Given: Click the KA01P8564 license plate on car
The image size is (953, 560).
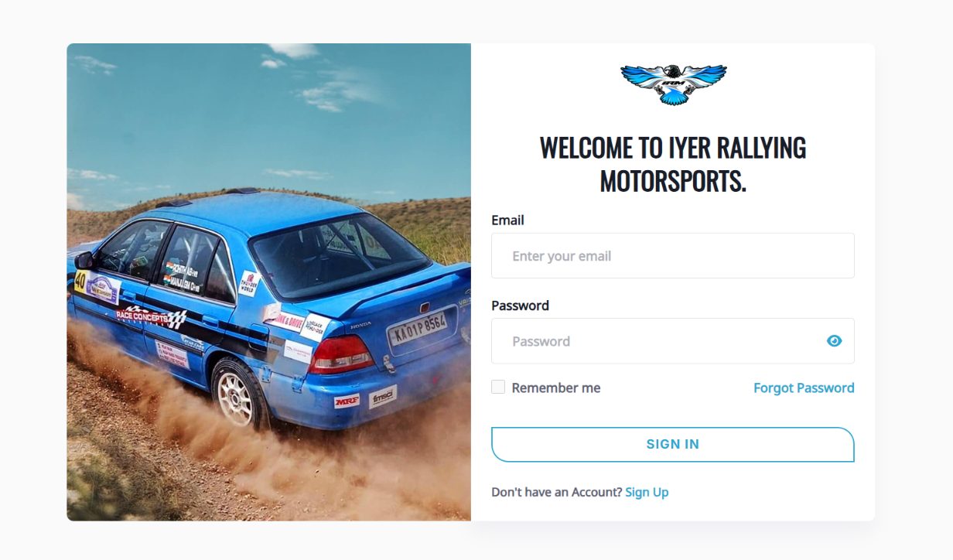Looking at the screenshot, I should (x=418, y=328).
